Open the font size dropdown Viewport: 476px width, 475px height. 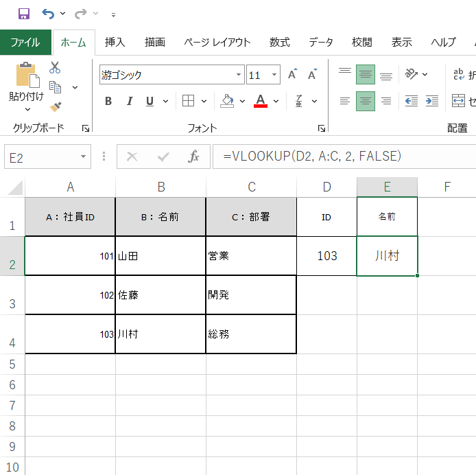[x=274, y=75]
